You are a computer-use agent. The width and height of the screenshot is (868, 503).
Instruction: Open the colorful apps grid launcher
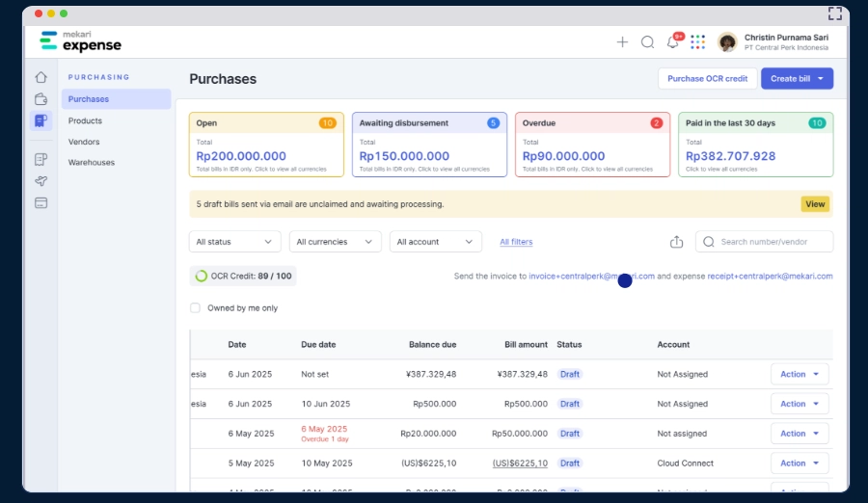[x=698, y=42]
